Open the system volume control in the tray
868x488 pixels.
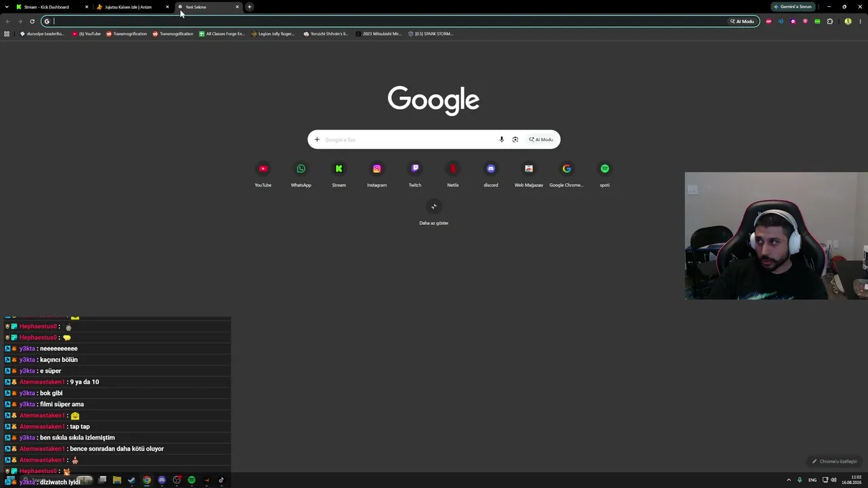point(833,480)
